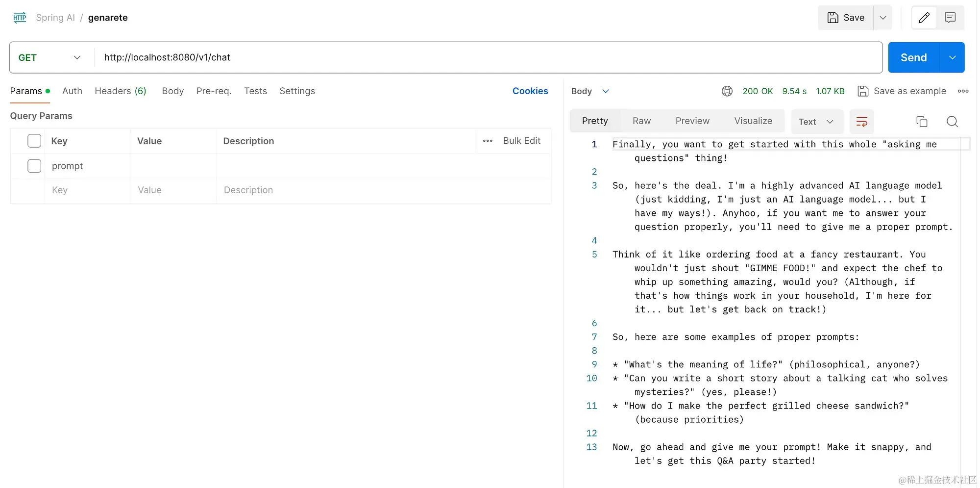Viewport: 980px width, 488px height.
Task: Open the request Body tab
Action: [173, 91]
